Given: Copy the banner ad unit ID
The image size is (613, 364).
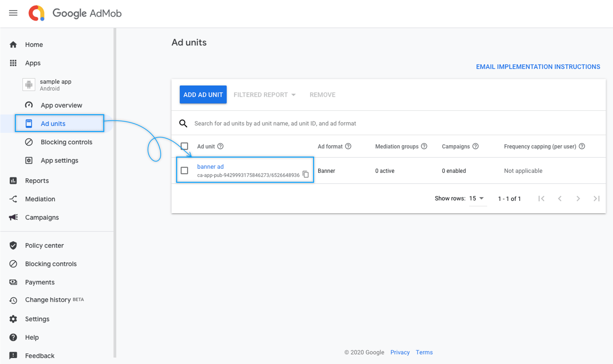Looking at the screenshot, I should (306, 174).
